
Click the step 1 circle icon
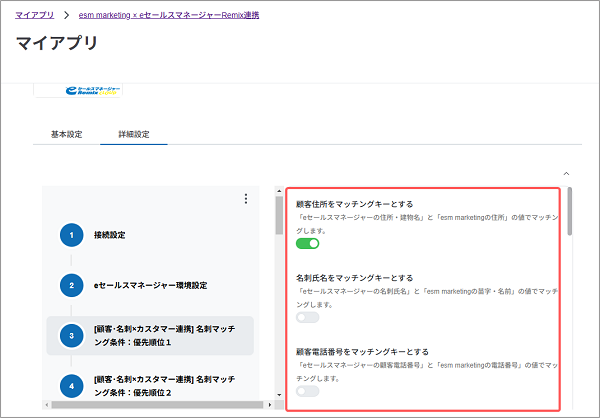[71, 235]
